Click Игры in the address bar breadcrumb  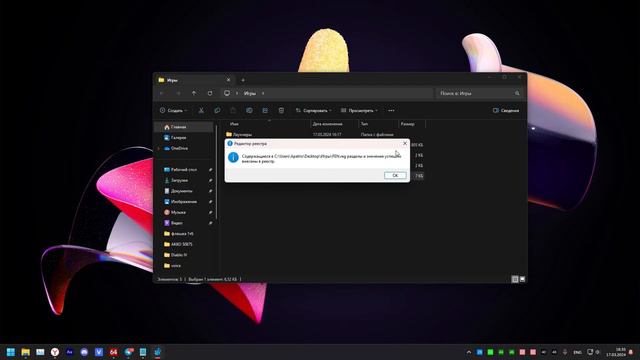(x=249, y=93)
